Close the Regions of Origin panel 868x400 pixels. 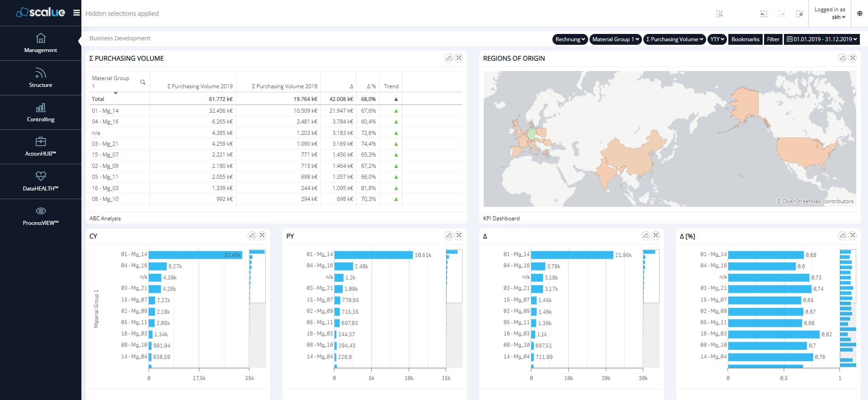click(x=852, y=58)
